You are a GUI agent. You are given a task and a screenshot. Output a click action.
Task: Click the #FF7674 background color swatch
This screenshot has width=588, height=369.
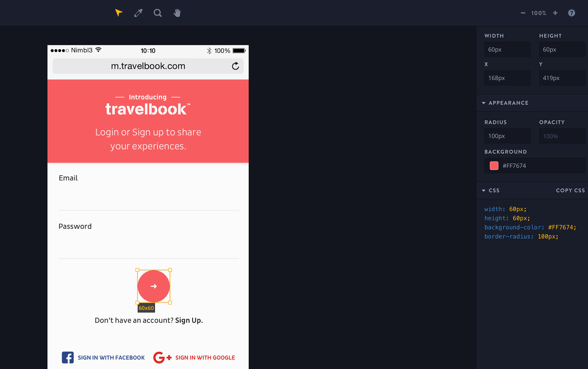tap(494, 166)
